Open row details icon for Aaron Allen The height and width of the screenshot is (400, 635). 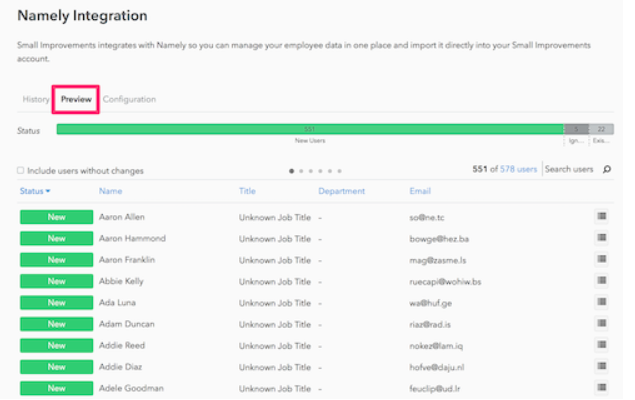pos(601,216)
